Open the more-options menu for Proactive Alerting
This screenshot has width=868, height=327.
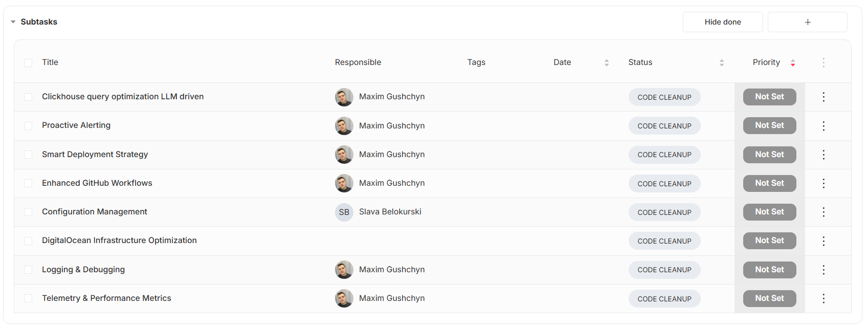tap(824, 126)
